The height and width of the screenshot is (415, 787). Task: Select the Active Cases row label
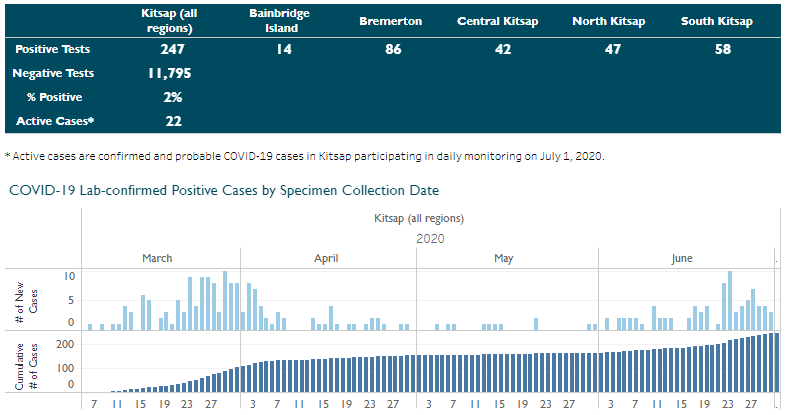[x=55, y=121]
